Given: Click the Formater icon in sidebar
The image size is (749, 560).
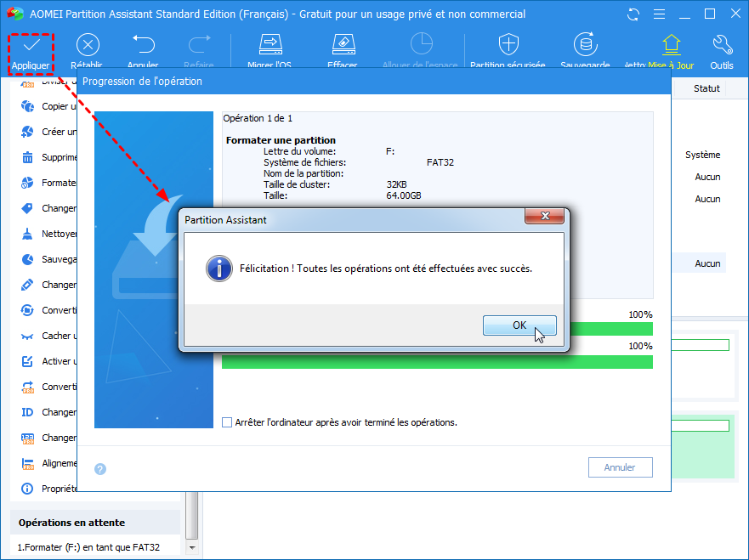Looking at the screenshot, I should coord(27,183).
